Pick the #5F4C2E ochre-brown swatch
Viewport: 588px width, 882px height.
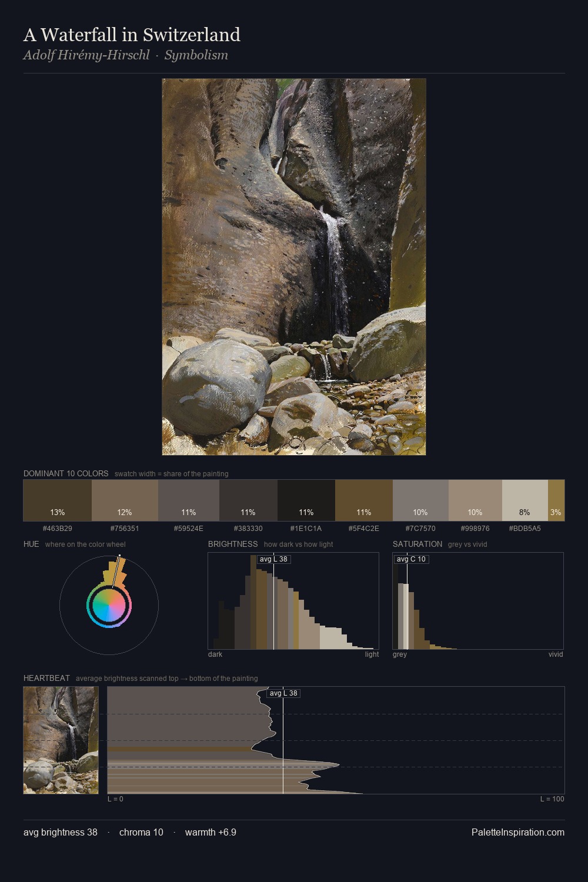tap(364, 500)
